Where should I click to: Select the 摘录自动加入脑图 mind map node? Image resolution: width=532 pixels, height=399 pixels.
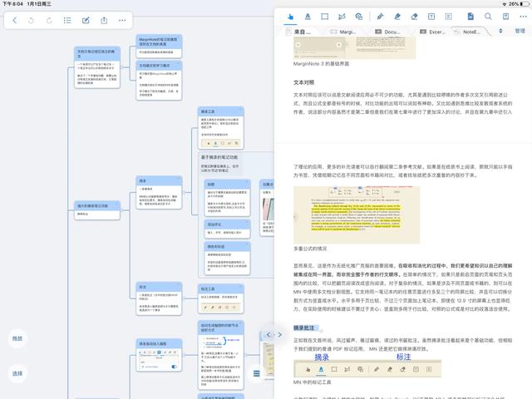pyautogui.click(x=159, y=355)
